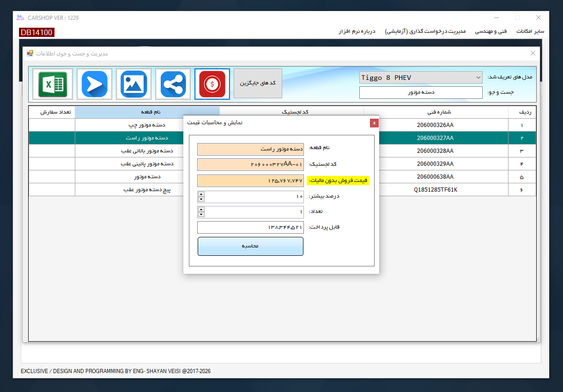Open the Tiggo 8 PHEV model dropdown
Screen dimensions: 563x392
click(421, 78)
